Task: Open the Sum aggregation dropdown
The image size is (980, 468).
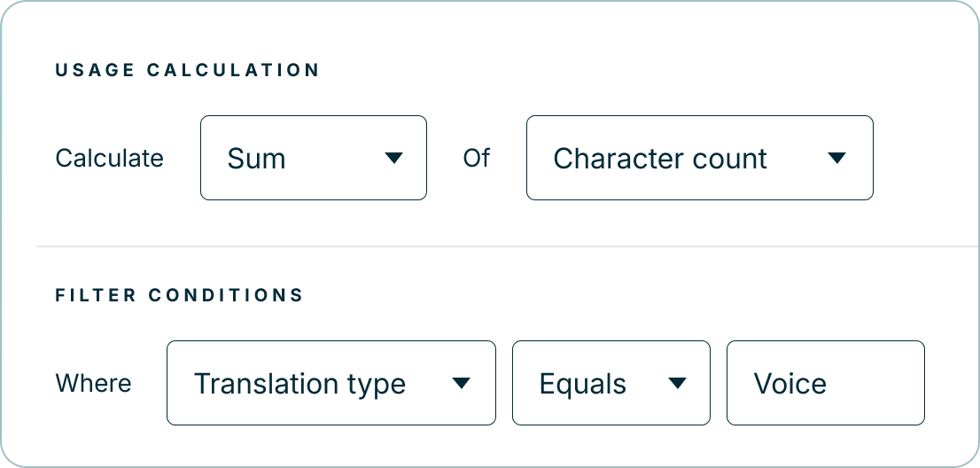Action: (313, 158)
